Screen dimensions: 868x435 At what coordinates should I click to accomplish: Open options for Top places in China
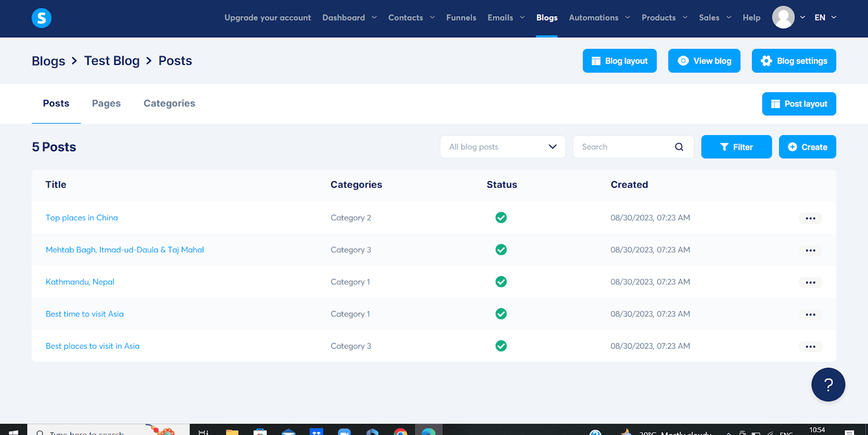tap(810, 219)
